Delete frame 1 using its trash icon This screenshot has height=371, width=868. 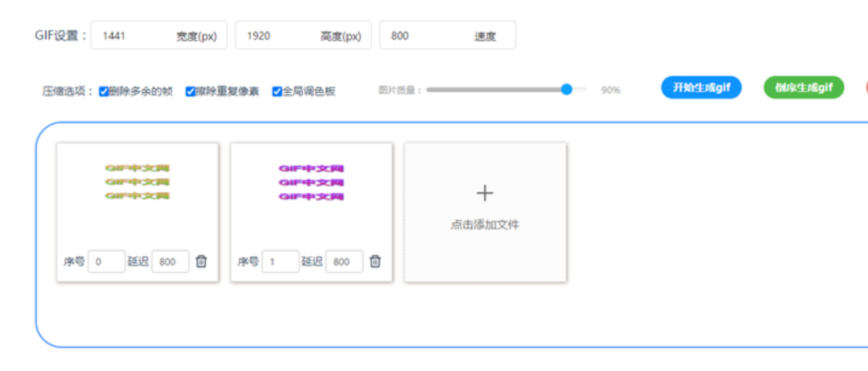click(375, 262)
